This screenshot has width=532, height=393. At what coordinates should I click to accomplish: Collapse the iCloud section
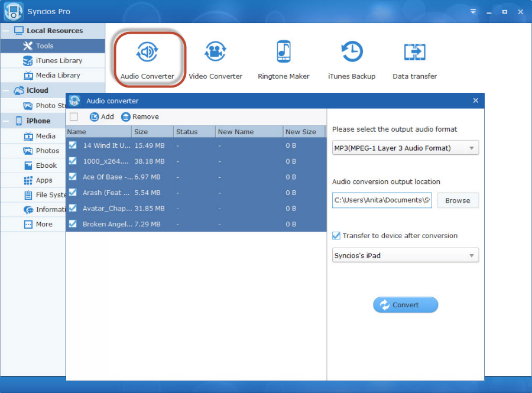[x=6, y=90]
